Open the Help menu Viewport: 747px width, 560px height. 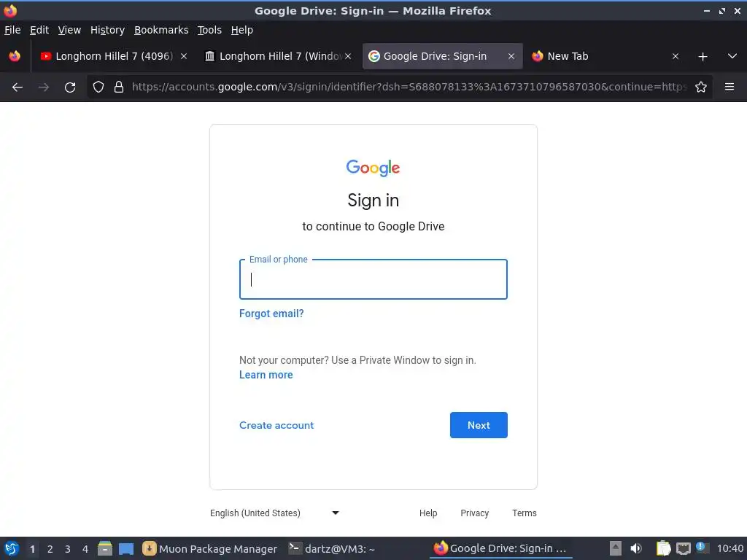(242, 30)
